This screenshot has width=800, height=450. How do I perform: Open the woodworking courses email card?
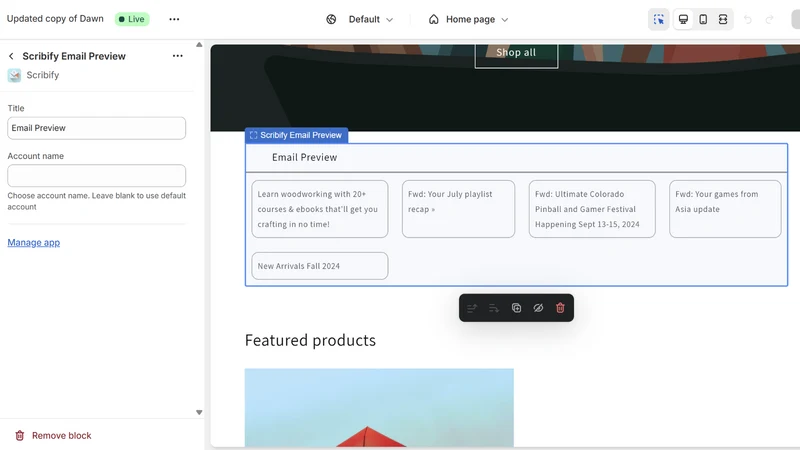[320, 209]
